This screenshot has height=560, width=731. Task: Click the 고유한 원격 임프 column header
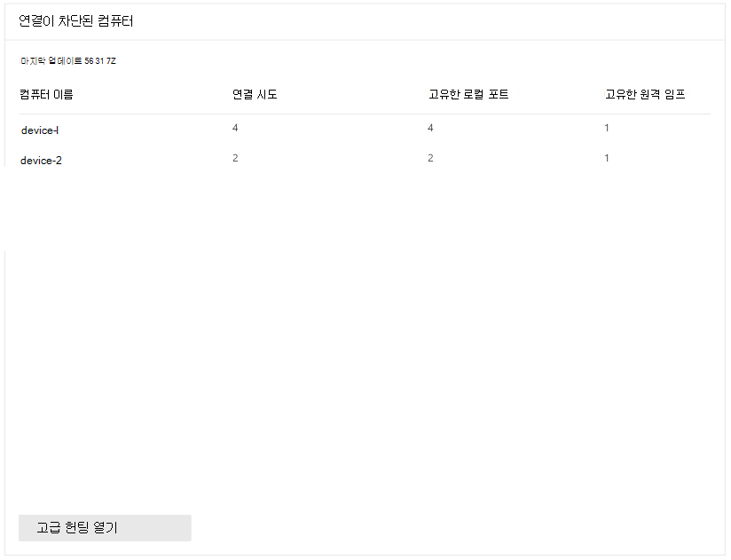[645, 94]
